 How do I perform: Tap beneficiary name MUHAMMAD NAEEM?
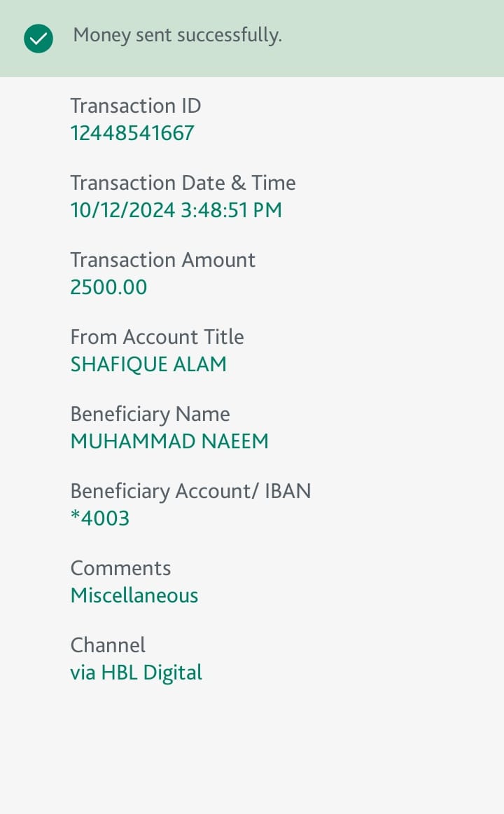click(169, 441)
